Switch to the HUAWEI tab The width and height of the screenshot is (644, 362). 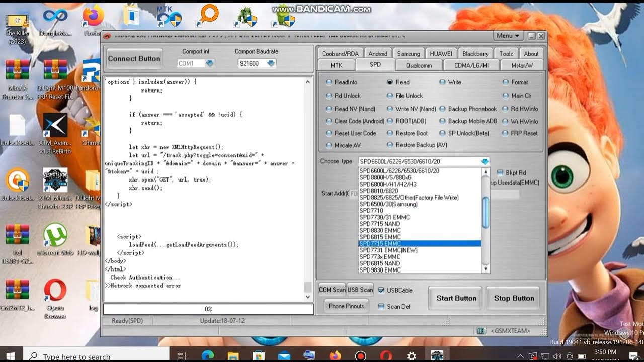pyautogui.click(x=441, y=54)
